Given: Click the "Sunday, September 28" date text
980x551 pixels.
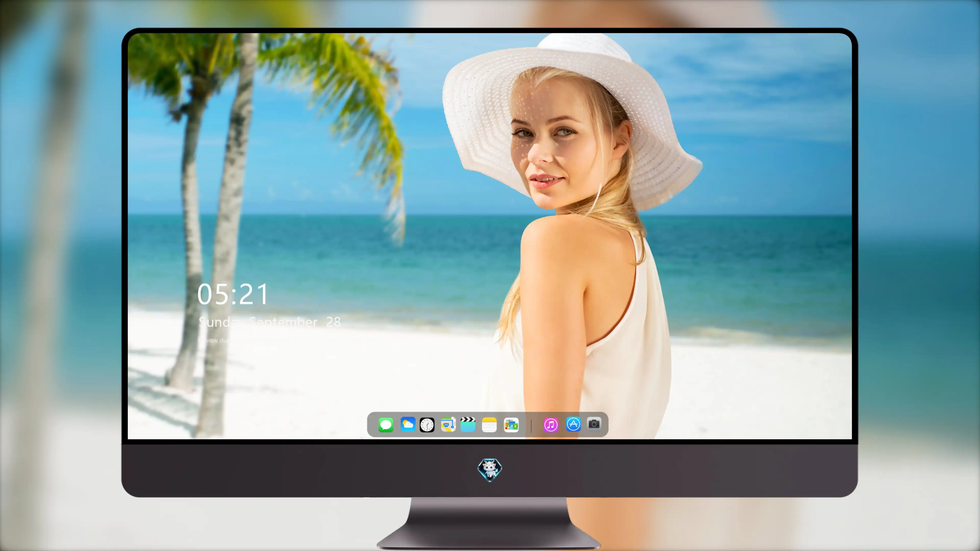Looking at the screenshot, I should click(x=270, y=322).
